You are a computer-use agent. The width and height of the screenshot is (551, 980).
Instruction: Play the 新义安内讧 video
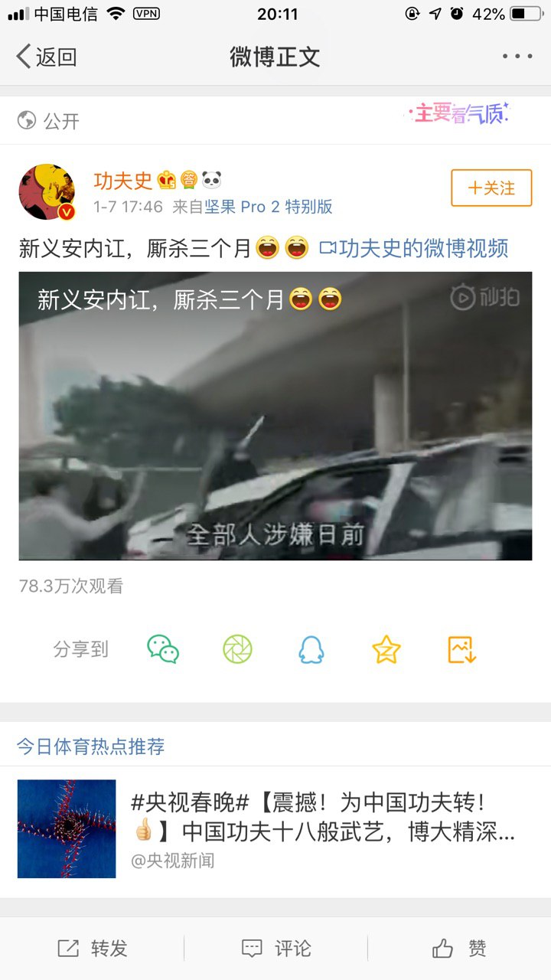pos(275,416)
